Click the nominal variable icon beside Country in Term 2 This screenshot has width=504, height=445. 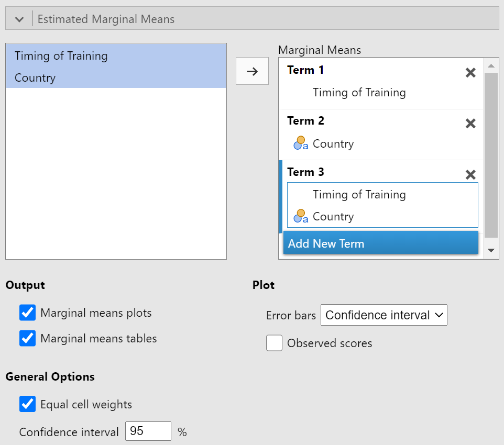click(x=301, y=143)
